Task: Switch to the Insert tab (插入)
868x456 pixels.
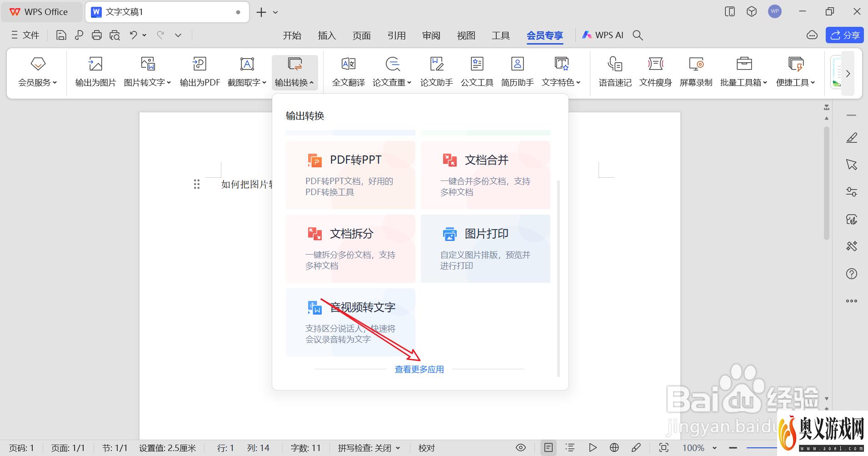Action: pyautogui.click(x=327, y=35)
